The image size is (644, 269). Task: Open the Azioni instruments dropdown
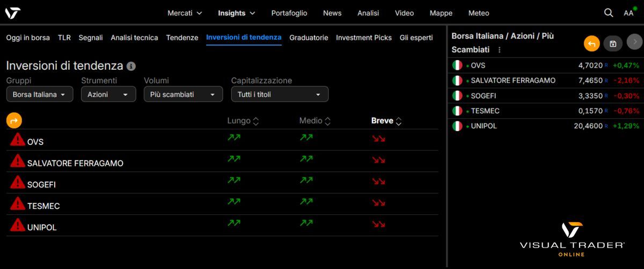point(108,94)
